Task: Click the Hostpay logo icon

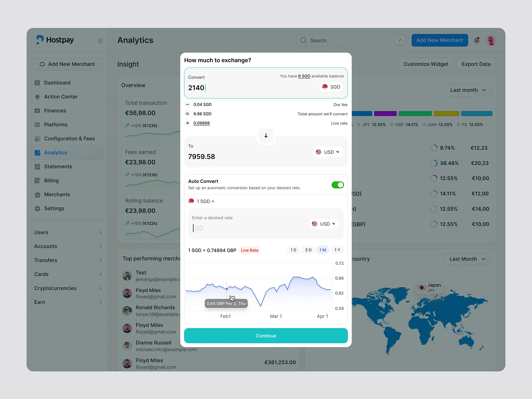Action: (40, 40)
